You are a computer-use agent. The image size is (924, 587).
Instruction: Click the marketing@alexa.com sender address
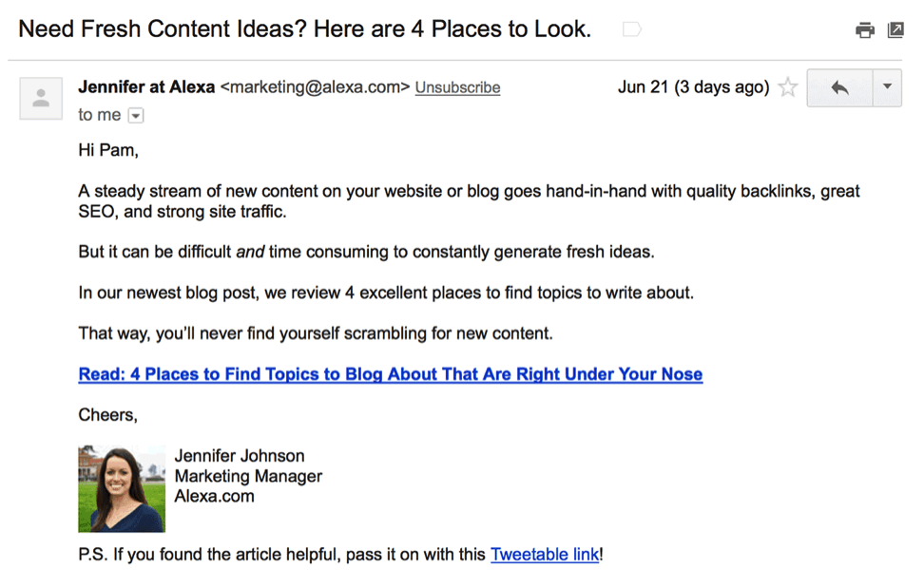point(315,87)
